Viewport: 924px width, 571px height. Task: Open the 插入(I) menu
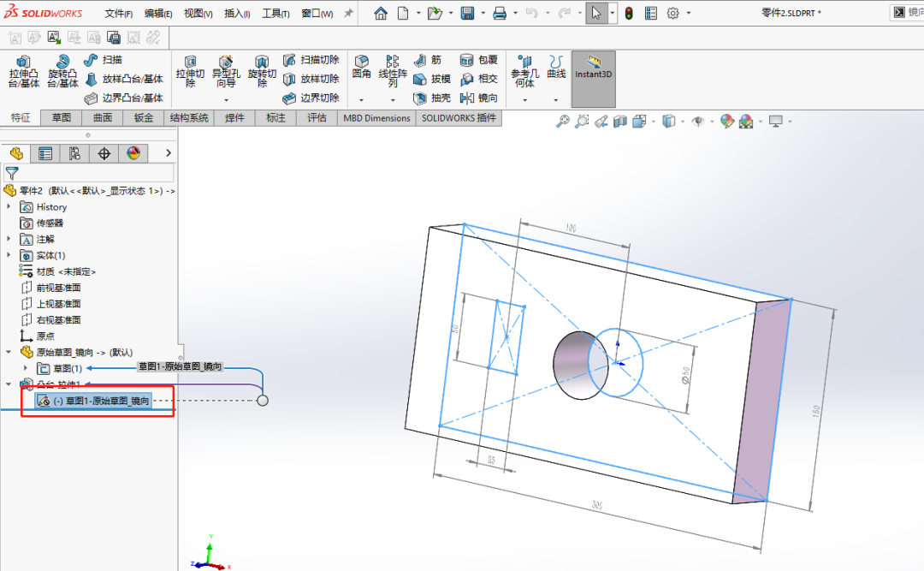coord(237,14)
